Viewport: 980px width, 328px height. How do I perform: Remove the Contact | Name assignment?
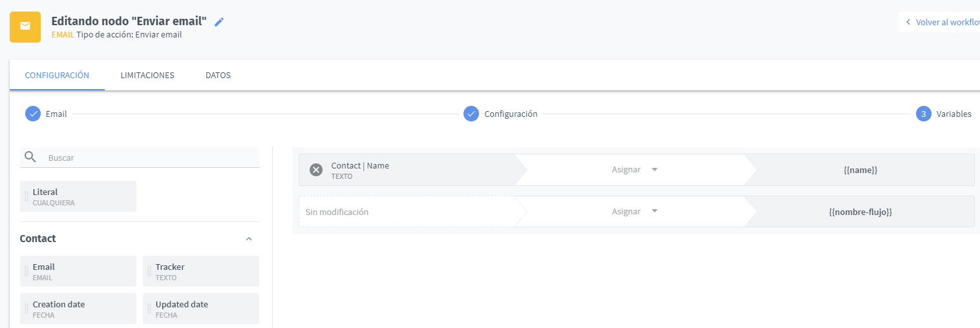click(315, 170)
